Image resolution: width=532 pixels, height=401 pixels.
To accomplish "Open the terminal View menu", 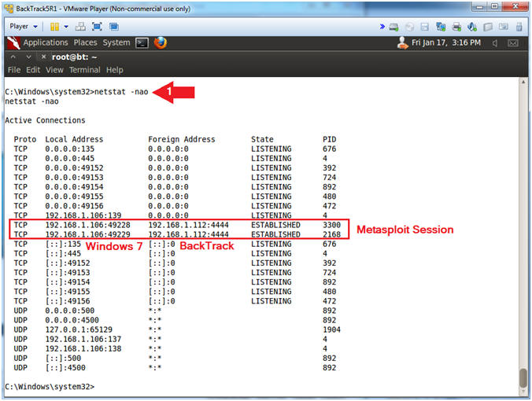I will point(54,70).
